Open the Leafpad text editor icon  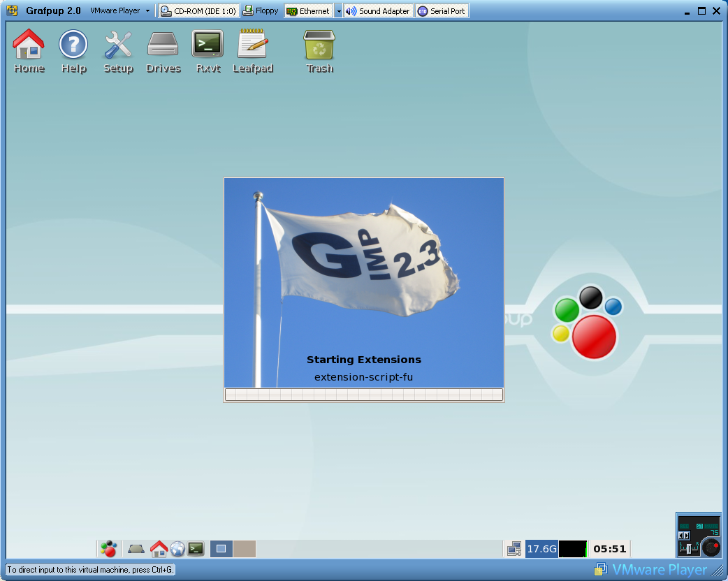click(253, 50)
